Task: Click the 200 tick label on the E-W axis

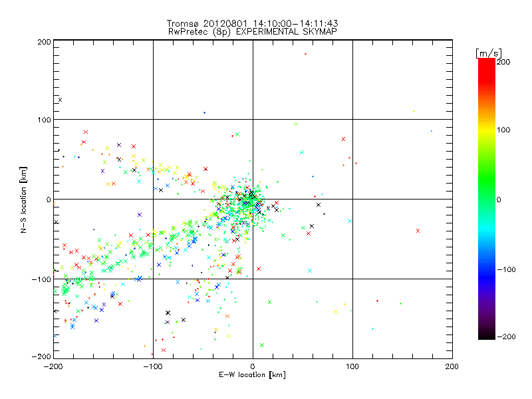Action: pos(452,366)
